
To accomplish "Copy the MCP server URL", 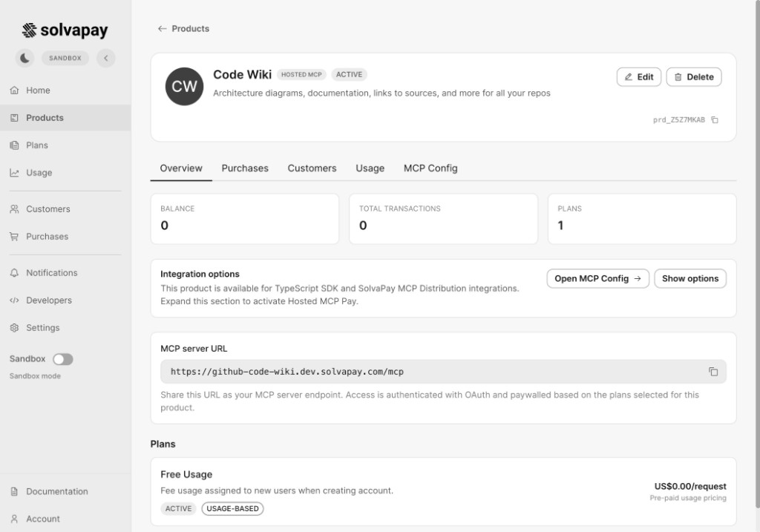I will click(714, 371).
